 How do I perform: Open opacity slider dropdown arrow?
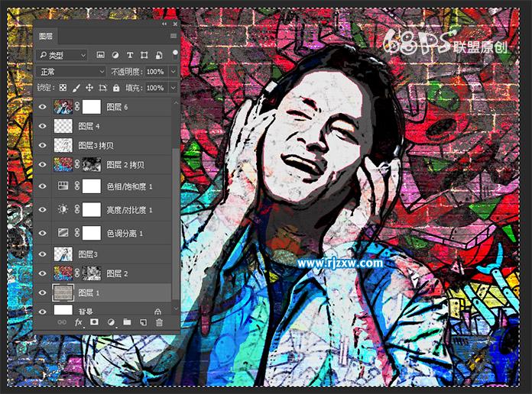(174, 72)
